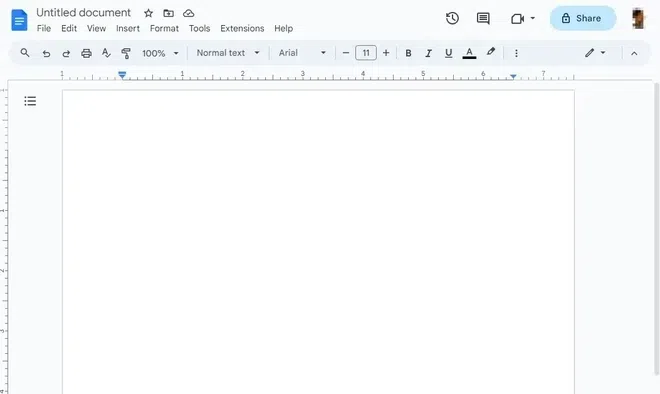Open version history clock icon

(x=452, y=18)
